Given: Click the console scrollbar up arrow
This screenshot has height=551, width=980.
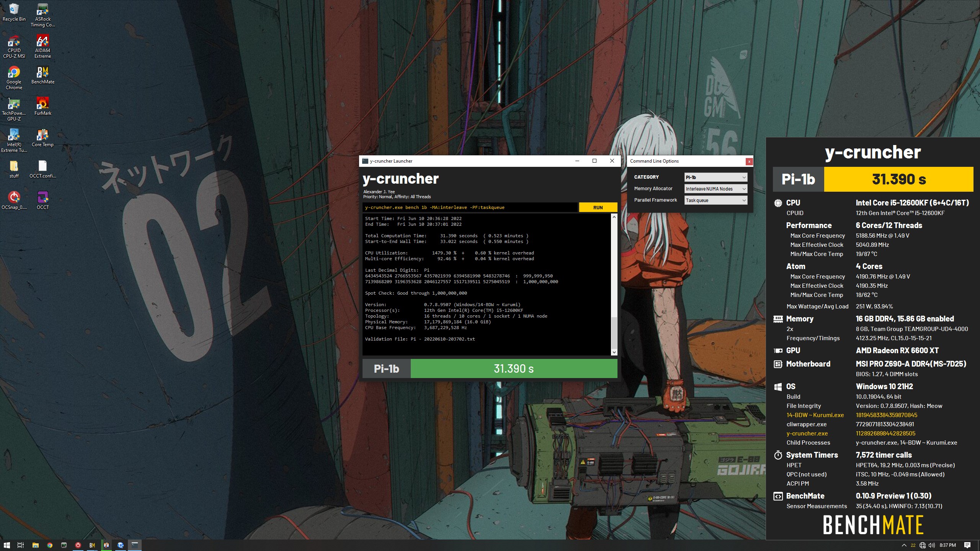Looking at the screenshot, I should click(x=614, y=217).
